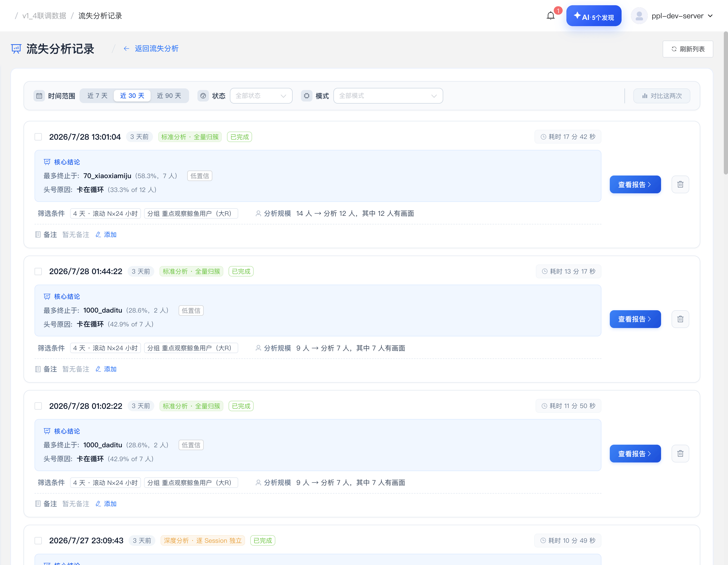Click the 对比这两次 compare button

[662, 96]
